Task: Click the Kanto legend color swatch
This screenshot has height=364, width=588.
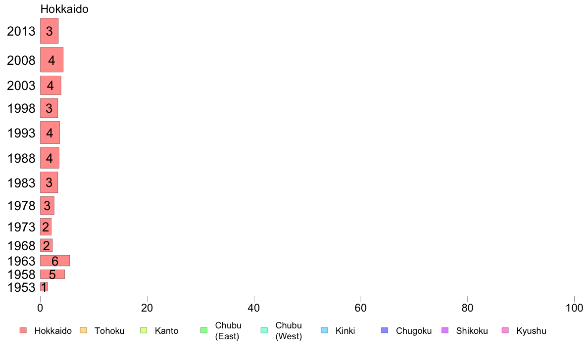Action: coord(144,330)
